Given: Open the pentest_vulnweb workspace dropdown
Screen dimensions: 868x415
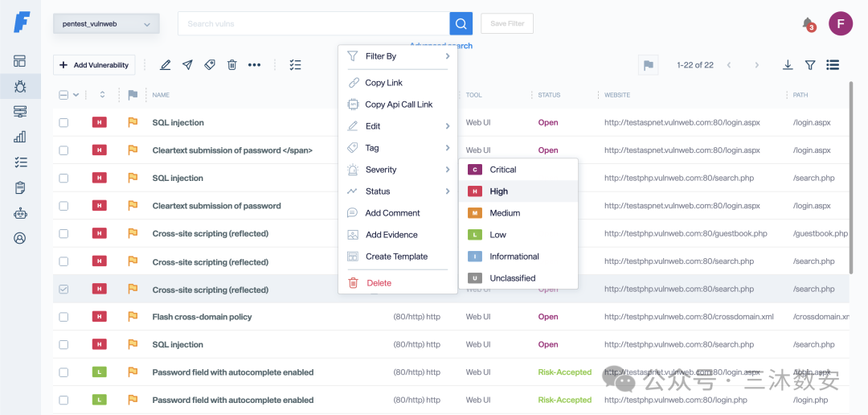Looking at the screenshot, I should (x=106, y=24).
